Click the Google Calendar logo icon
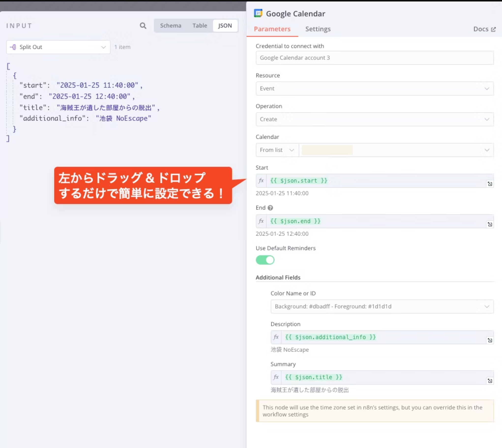Viewport: 502px width, 448px height. click(258, 13)
